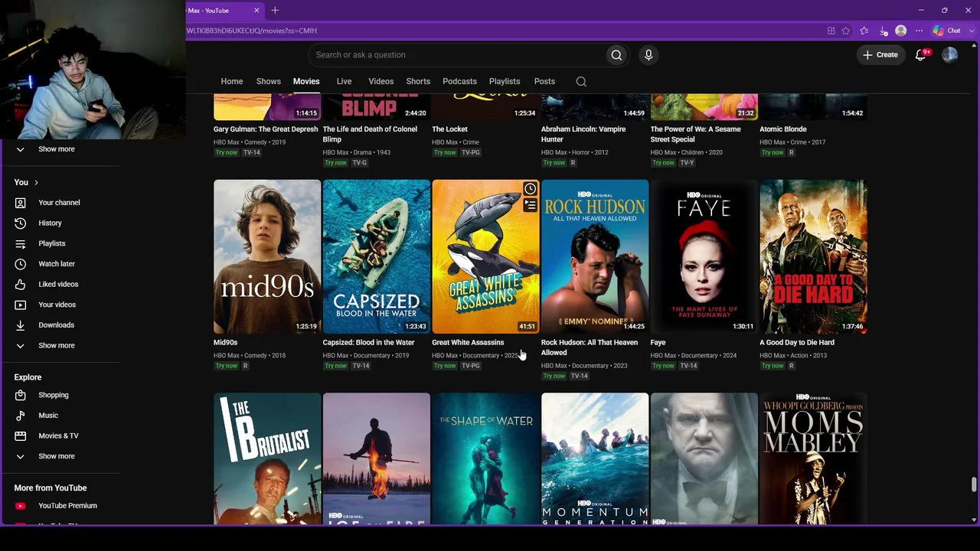This screenshot has width=980, height=551.
Task: Open the Watch later clock icon in sidebar
Action: point(21,264)
